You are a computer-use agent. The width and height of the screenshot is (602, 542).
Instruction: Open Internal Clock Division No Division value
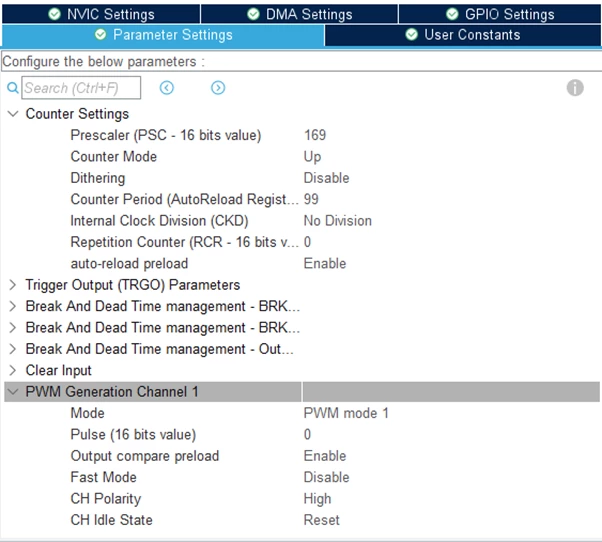coord(337,221)
